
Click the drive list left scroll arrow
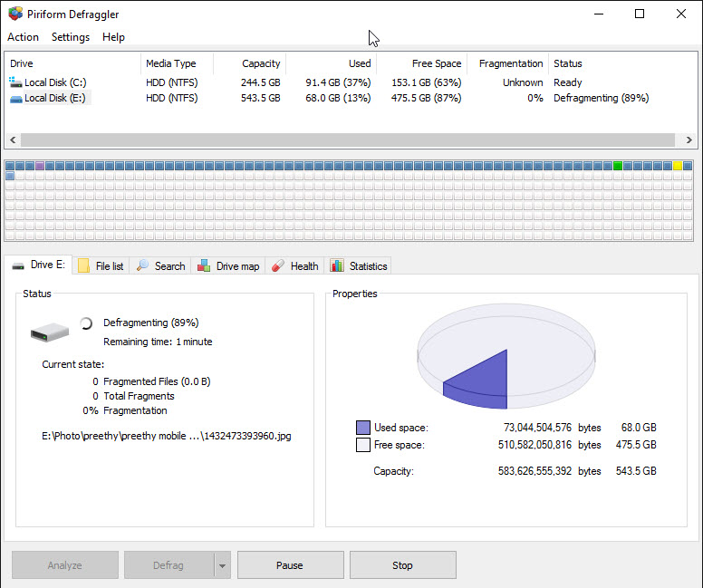coord(13,140)
